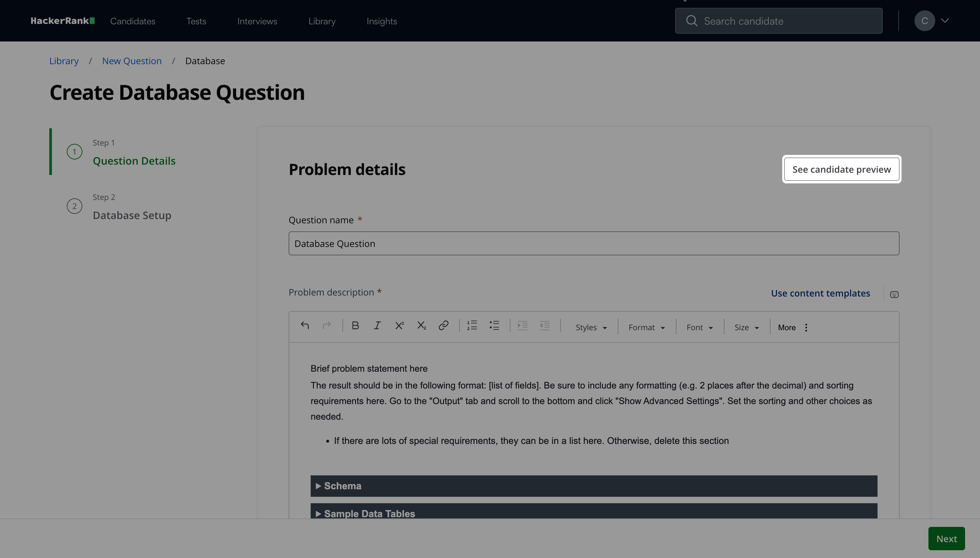
Task: Click See candidate preview button
Action: (x=841, y=169)
